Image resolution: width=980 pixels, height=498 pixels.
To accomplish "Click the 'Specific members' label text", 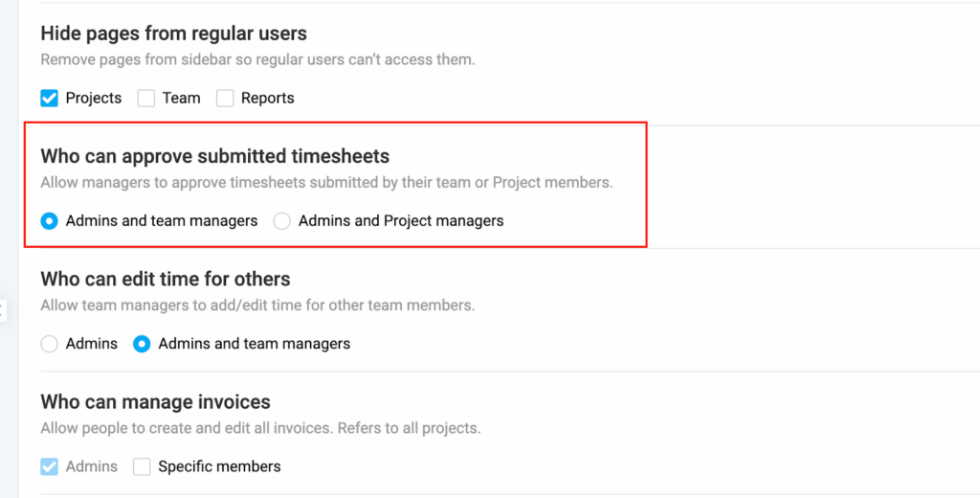I will (x=219, y=467).
